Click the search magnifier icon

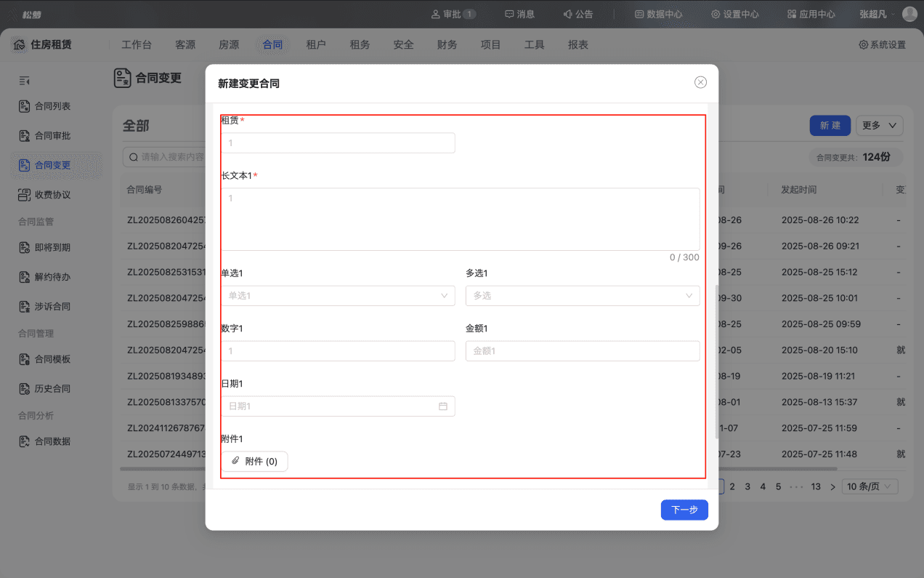134,156
